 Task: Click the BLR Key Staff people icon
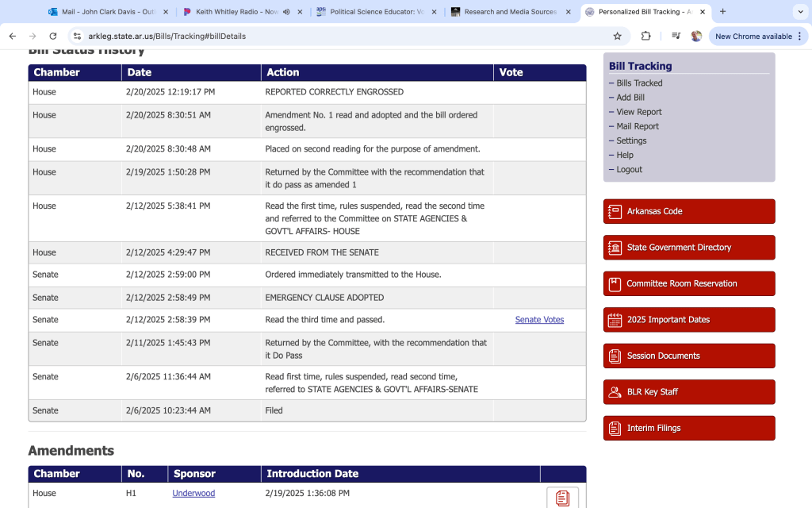coord(615,392)
